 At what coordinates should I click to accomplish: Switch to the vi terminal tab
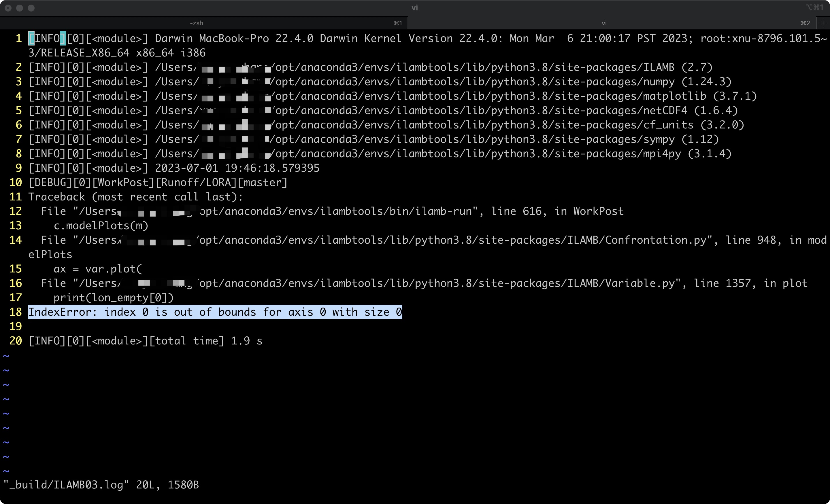coord(604,23)
